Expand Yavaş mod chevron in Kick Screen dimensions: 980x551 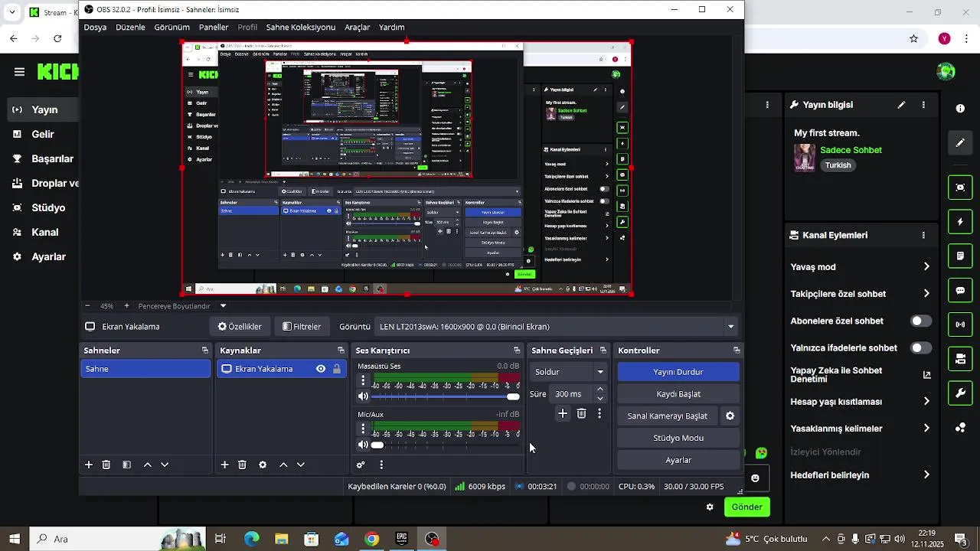926,267
